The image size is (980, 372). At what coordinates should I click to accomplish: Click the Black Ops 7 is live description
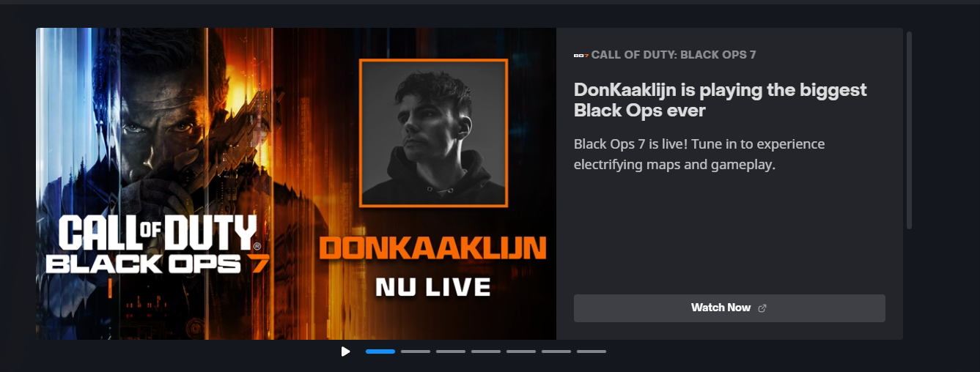[699, 155]
